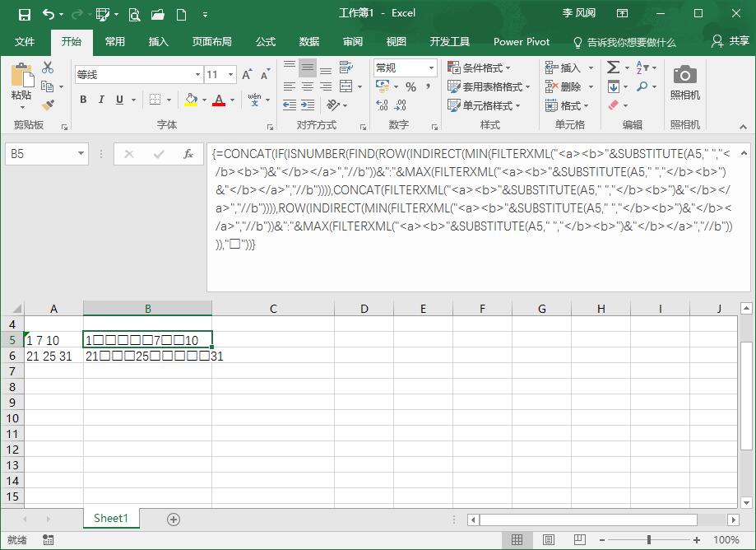Save the workbook with the floppy disk icon

click(24, 15)
